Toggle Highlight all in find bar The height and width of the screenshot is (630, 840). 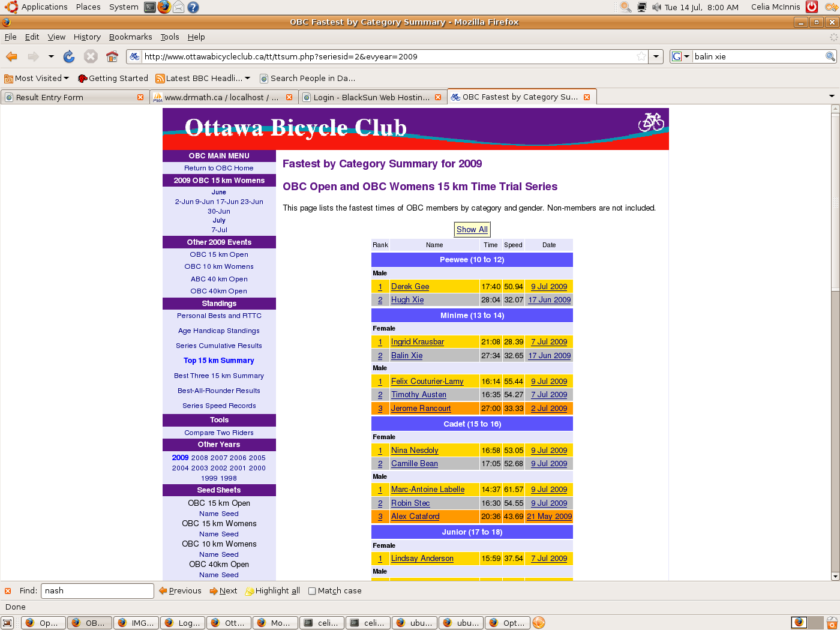[273, 591]
